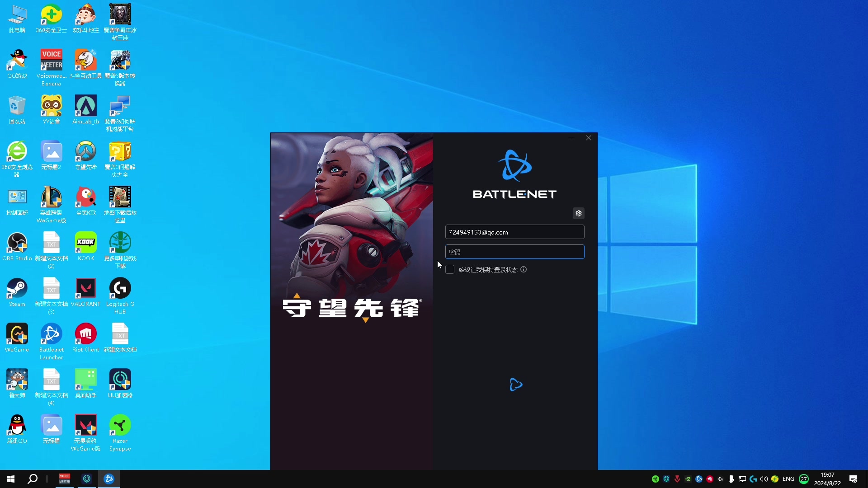The image size is (868, 488).
Task: Click the email field containing 724949153@qq.com
Action: pos(514,232)
